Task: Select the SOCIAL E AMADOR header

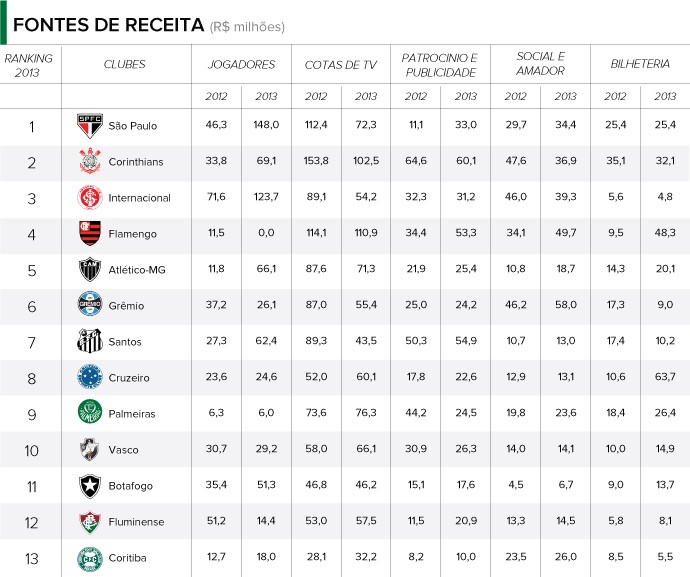Action: pos(541,64)
